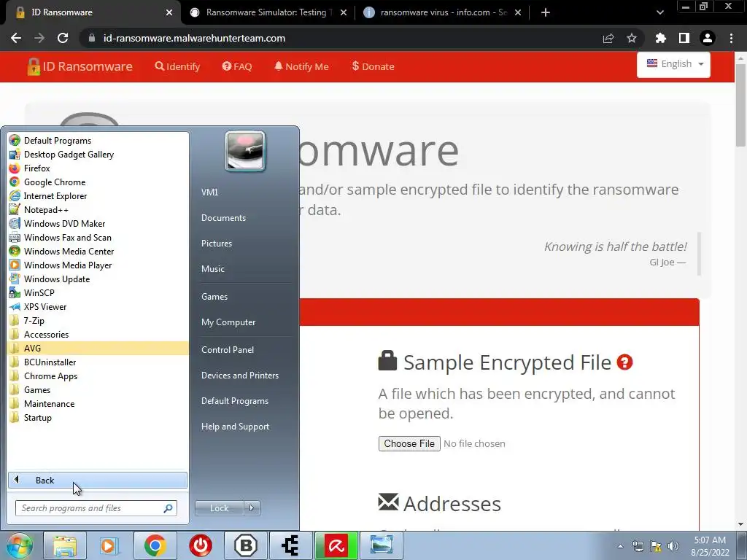Click the Lock button
747x560 pixels.
click(219, 508)
